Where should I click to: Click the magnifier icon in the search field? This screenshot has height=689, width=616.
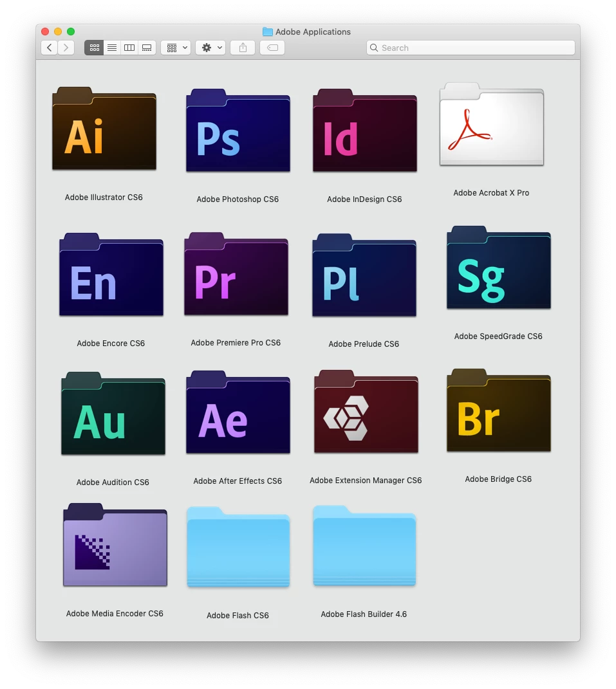pos(374,48)
